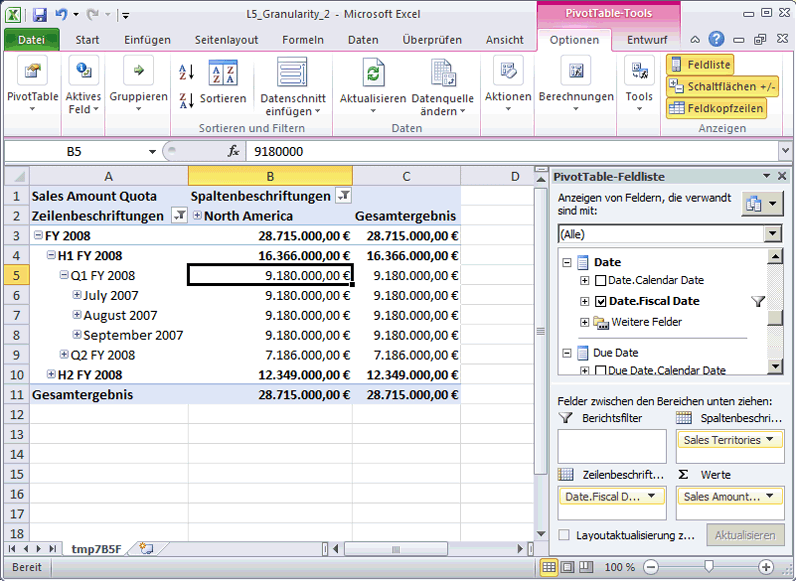Check the Date.Calendar Date field checkbox
This screenshot has width=796, height=581.
click(600, 280)
